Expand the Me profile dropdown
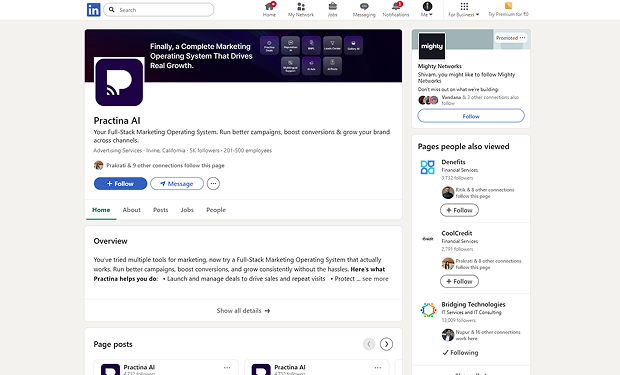Image resolution: width=620 pixels, height=375 pixels. pos(427,9)
